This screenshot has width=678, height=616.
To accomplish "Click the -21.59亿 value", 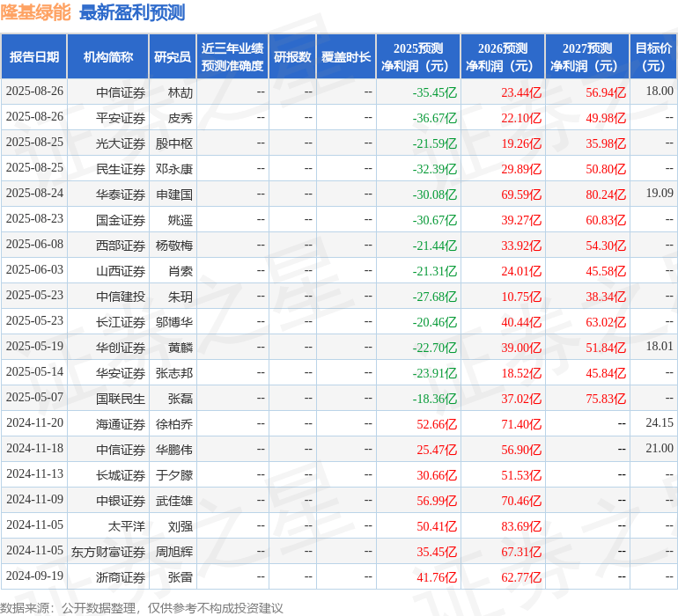I will coord(435,143).
